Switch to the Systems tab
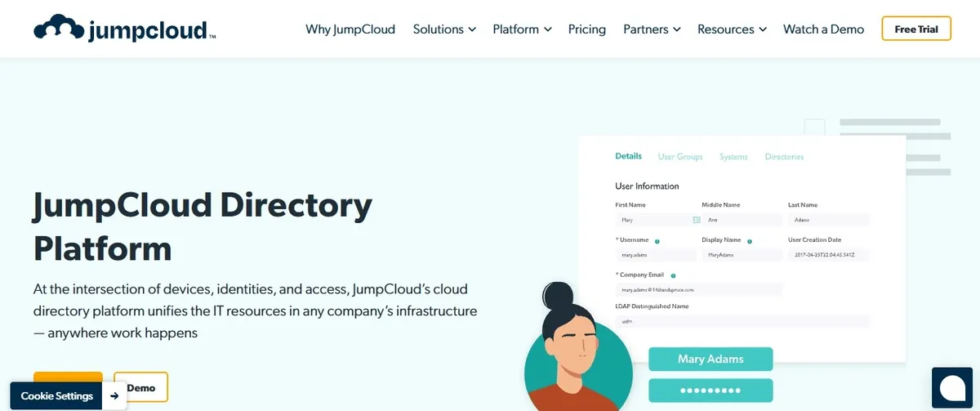Screen dimensions: 980x411 point(733,157)
